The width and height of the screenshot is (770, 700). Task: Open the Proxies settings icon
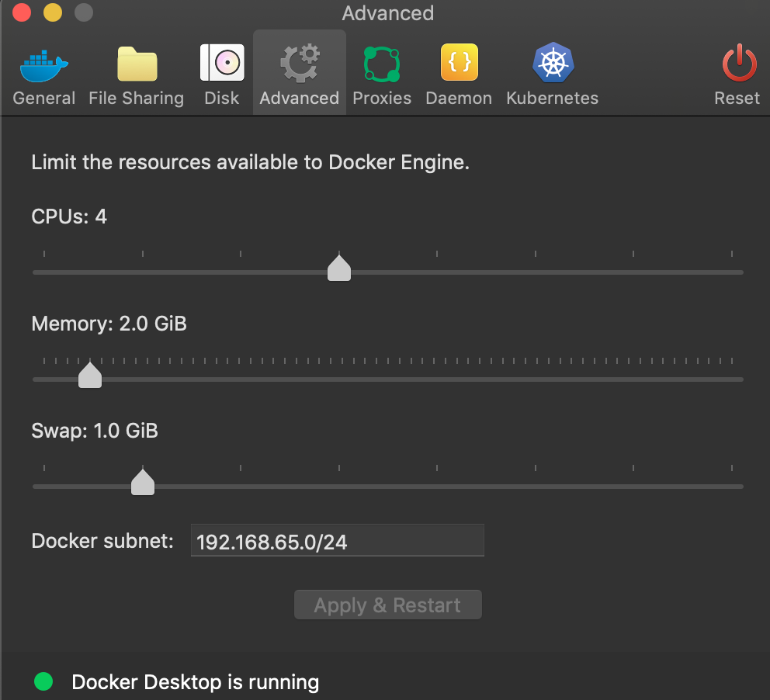(x=381, y=64)
